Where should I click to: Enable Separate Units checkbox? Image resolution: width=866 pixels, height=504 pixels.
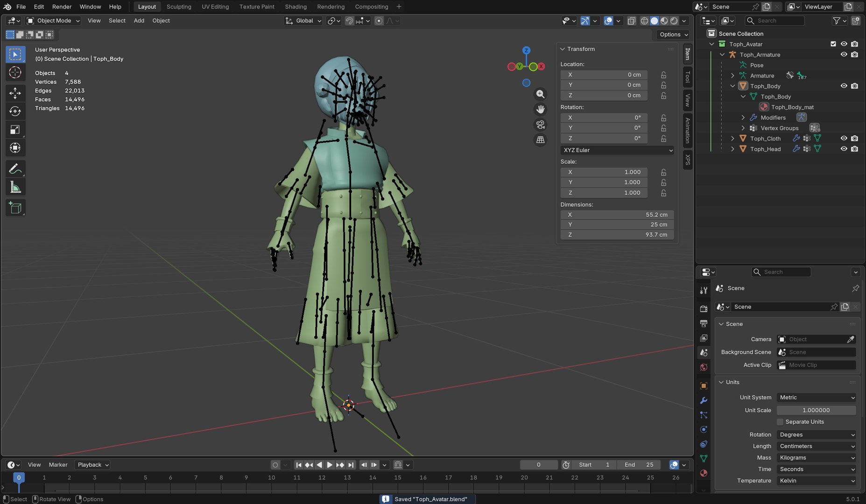pos(780,422)
